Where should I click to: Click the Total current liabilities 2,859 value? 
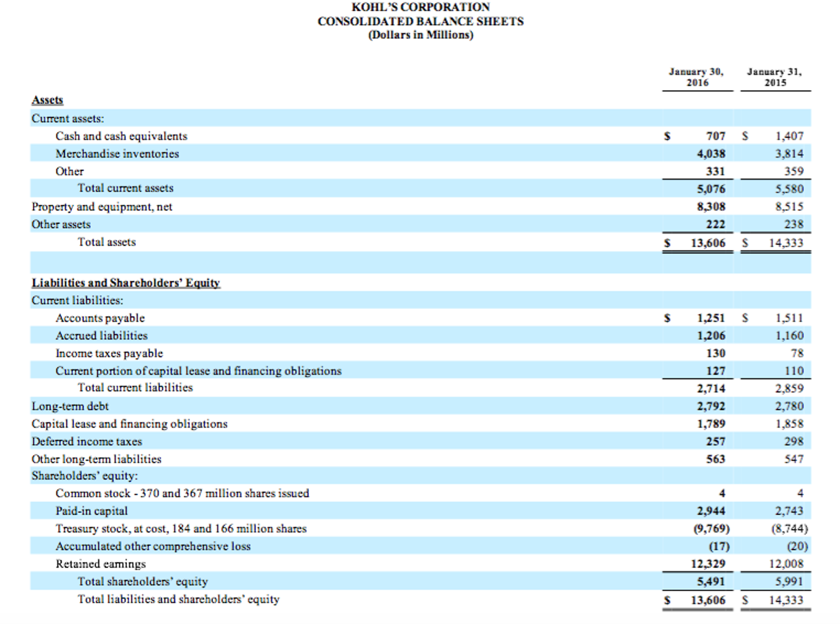[x=789, y=388]
